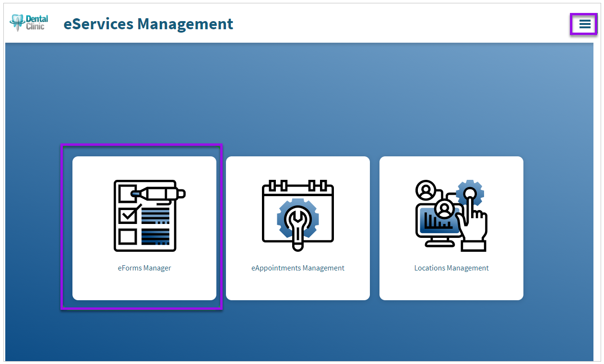Viewport: 604px width, 364px height.
Task: Click the eServices Management page title
Action: tap(148, 23)
